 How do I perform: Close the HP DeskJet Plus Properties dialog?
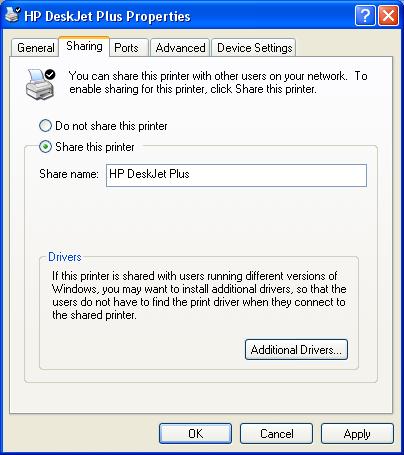click(388, 15)
